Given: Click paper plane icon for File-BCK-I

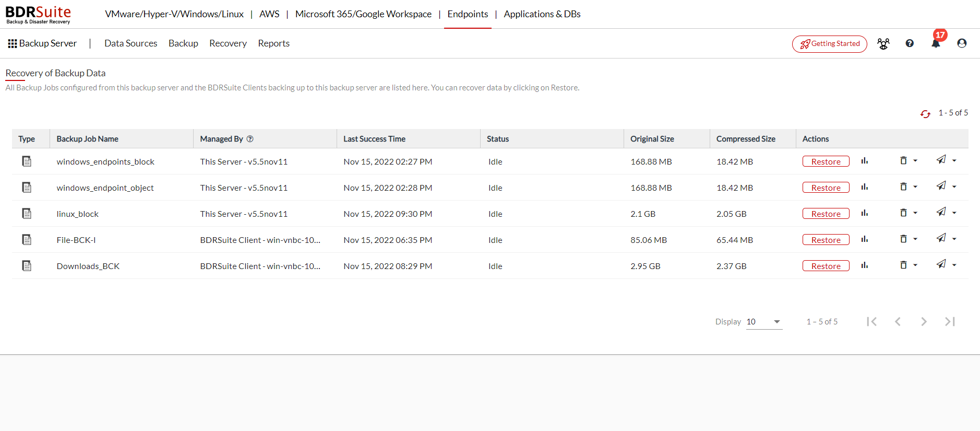Looking at the screenshot, I should click(x=941, y=238).
